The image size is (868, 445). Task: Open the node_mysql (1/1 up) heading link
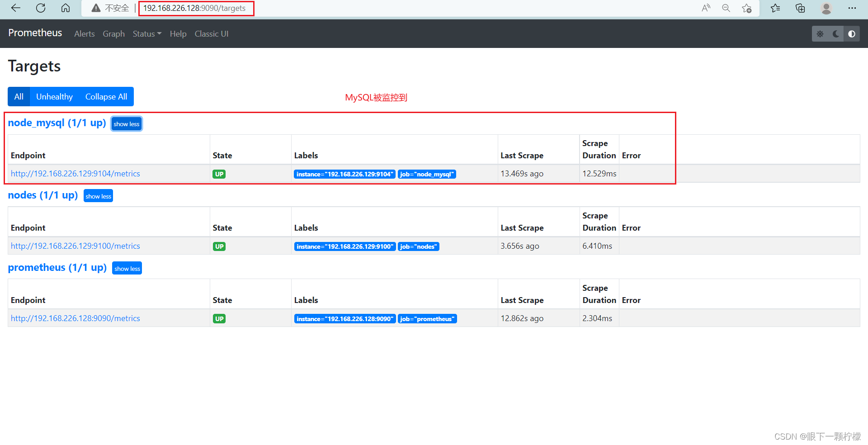(x=57, y=123)
